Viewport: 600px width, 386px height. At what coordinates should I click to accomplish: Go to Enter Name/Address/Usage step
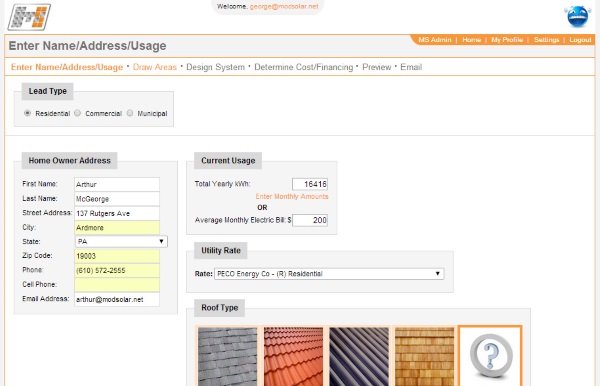[67, 67]
